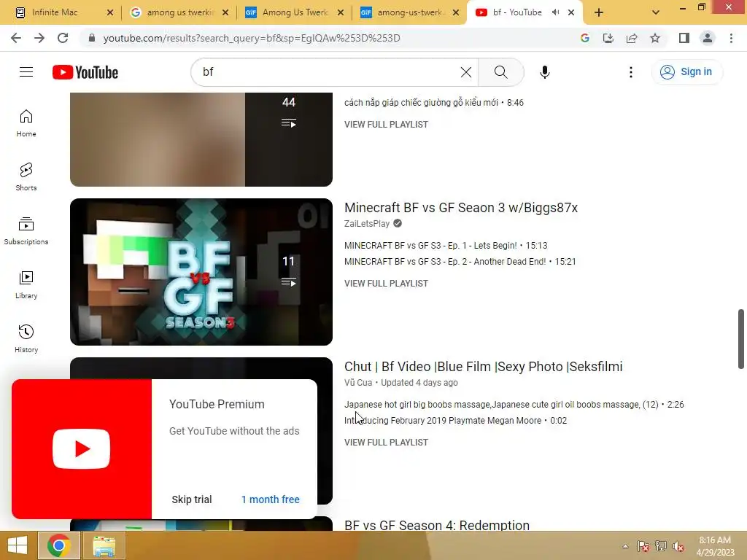Go to YouTube home via logo
Image resolution: width=747 pixels, height=560 pixels.
[x=85, y=72]
